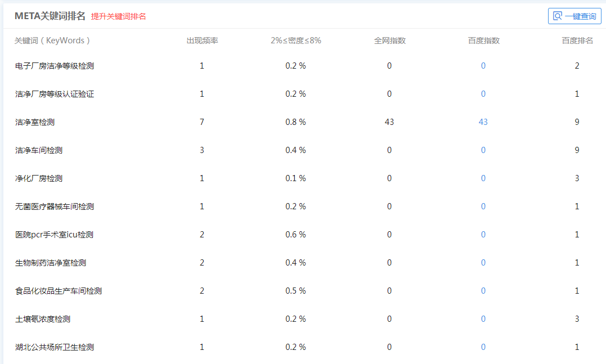606x364 pixels.
Task: Click Baidu rank 3 for 土壤氡浓度检测
Action: [x=577, y=319]
